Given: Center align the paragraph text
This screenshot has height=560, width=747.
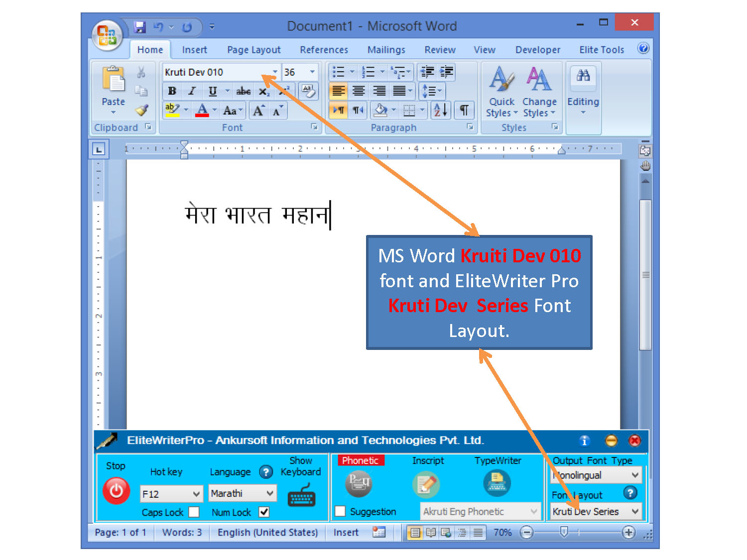Looking at the screenshot, I should click(359, 91).
